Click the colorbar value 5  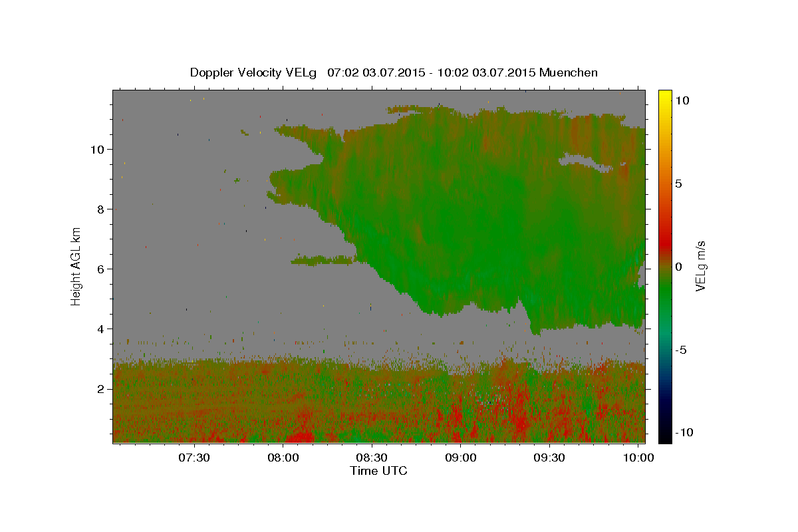coord(680,183)
